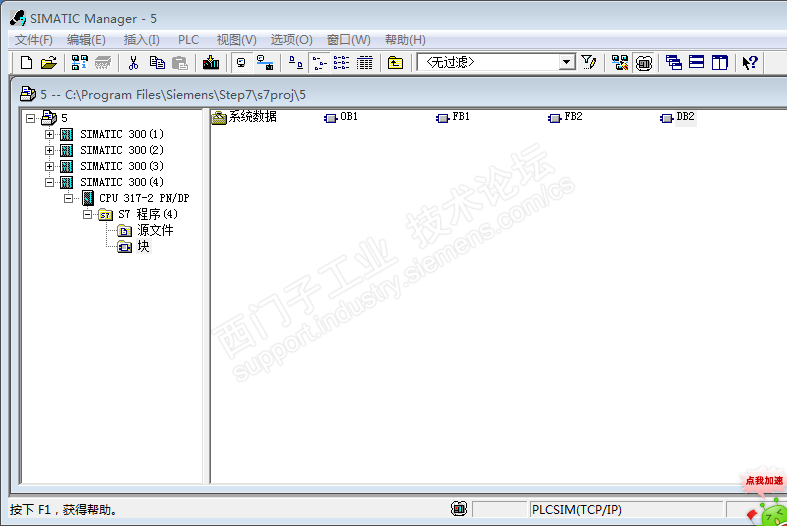Click the project window title icon
Screen dimensions: 787x526
[x=27, y=94]
